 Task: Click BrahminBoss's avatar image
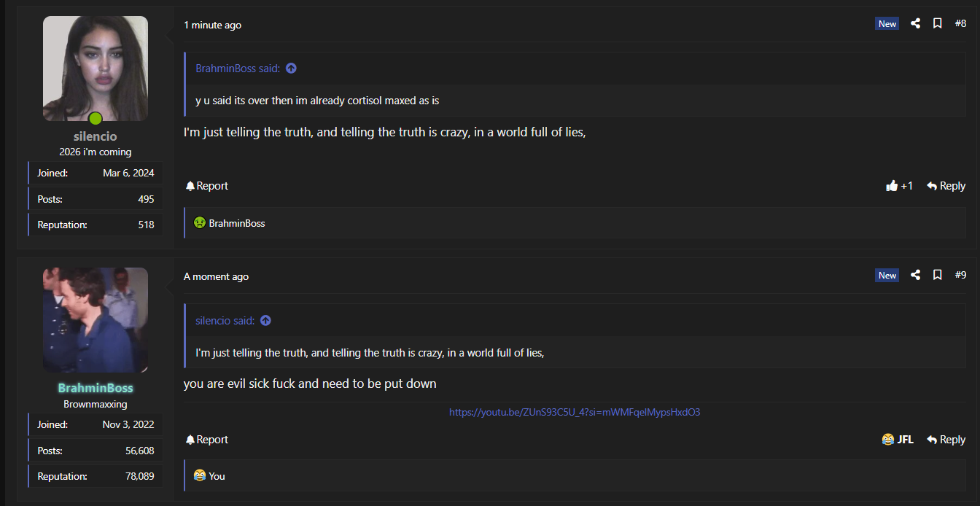[x=96, y=320]
